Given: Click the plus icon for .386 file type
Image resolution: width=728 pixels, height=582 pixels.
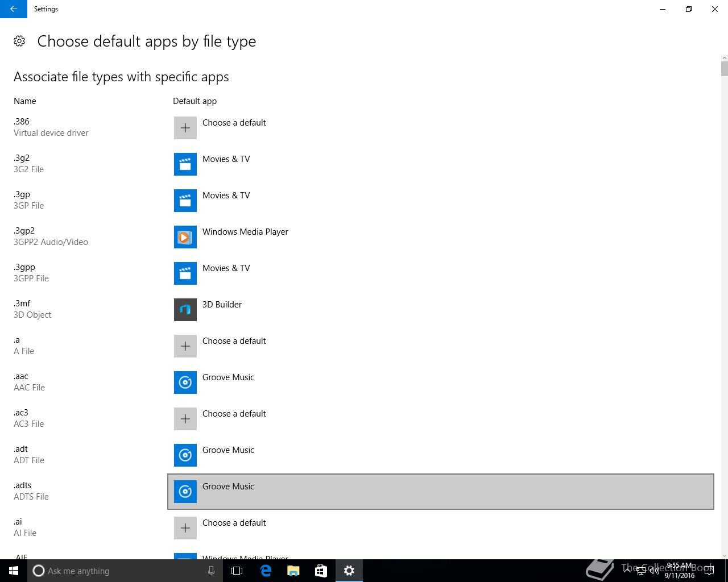Looking at the screenshot, I should pos(185,128).
